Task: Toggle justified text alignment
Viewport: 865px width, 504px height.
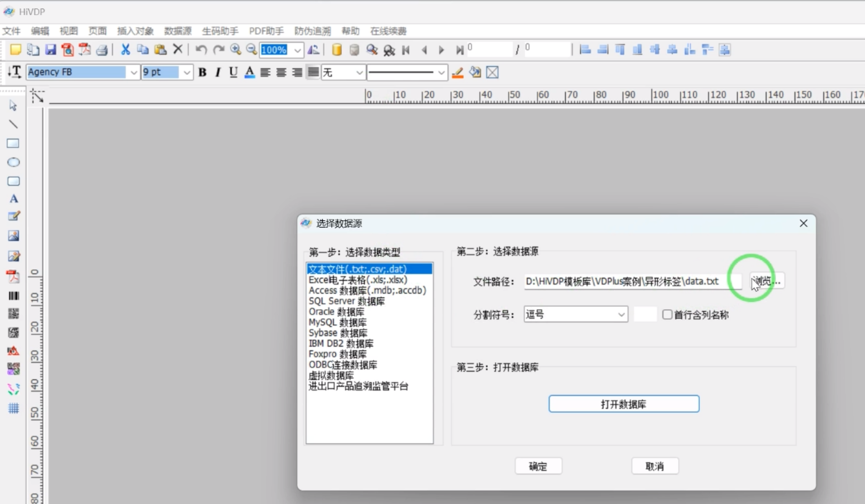Action: [x=313, y=72]
